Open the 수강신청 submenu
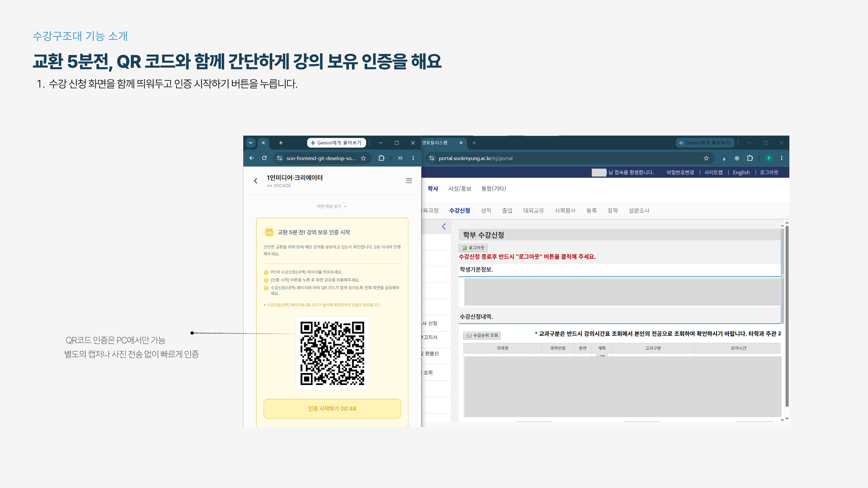868x488 pixels. (x=459, y=210)
